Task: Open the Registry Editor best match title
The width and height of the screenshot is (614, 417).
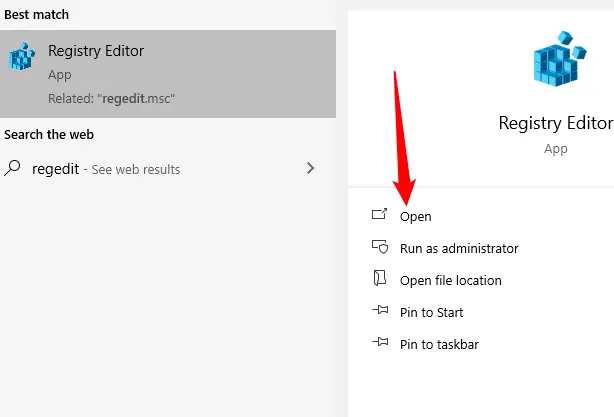Action: [96, 51]
